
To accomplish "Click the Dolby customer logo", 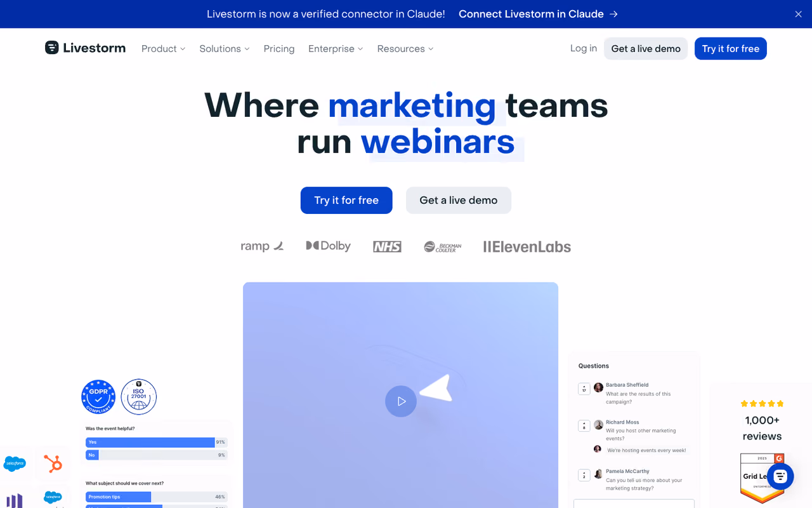I will 328,246.
